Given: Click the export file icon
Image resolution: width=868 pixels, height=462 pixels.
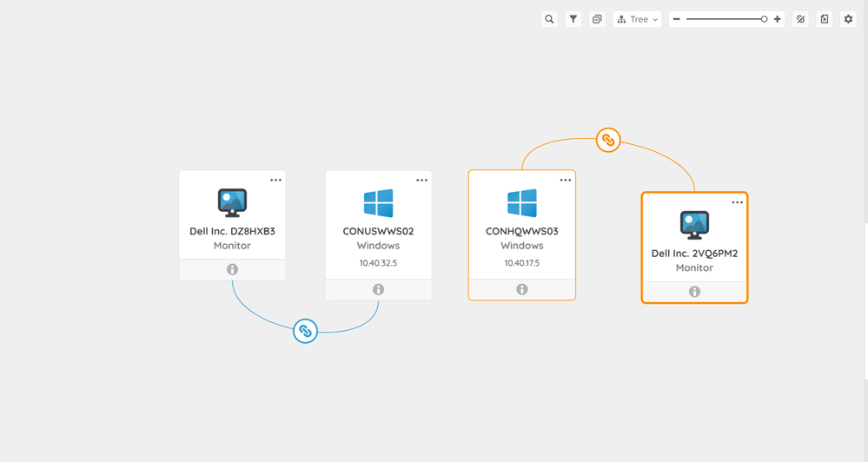Looking at the screenshot, I should click(x=825, y=19).
